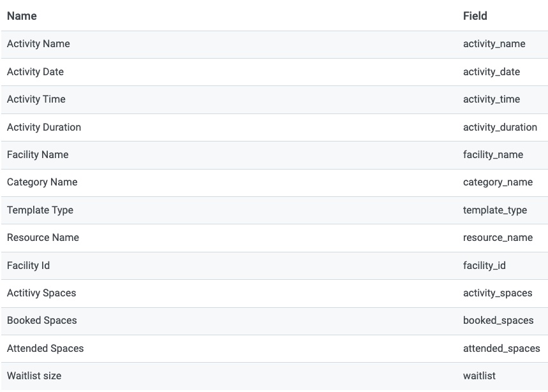Select the Facility Name row label
The image size is (548, 392).
[38, 155]
